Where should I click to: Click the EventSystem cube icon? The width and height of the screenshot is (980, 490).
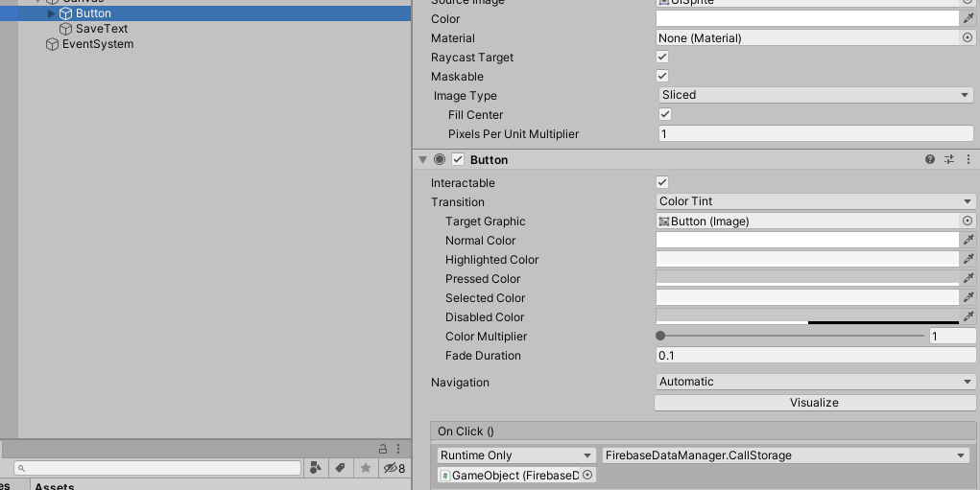click(x=52, y=44)
